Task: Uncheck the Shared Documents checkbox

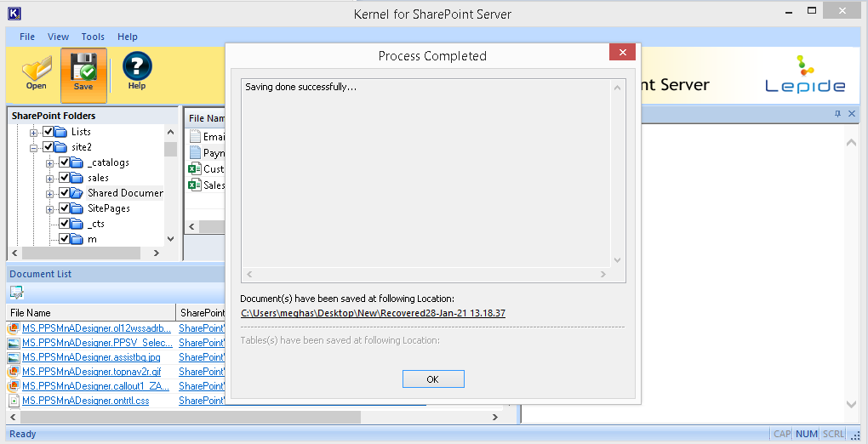Action: (64, 193)
